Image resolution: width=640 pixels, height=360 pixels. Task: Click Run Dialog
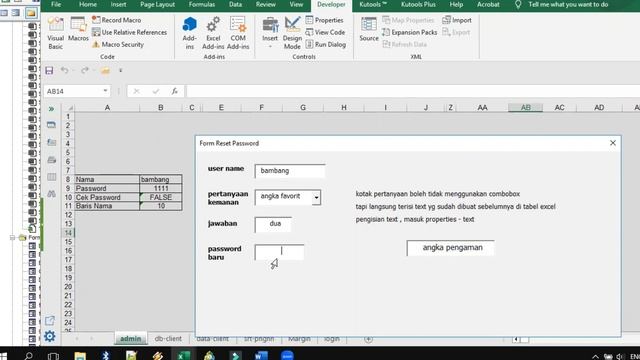click(326, 44)
